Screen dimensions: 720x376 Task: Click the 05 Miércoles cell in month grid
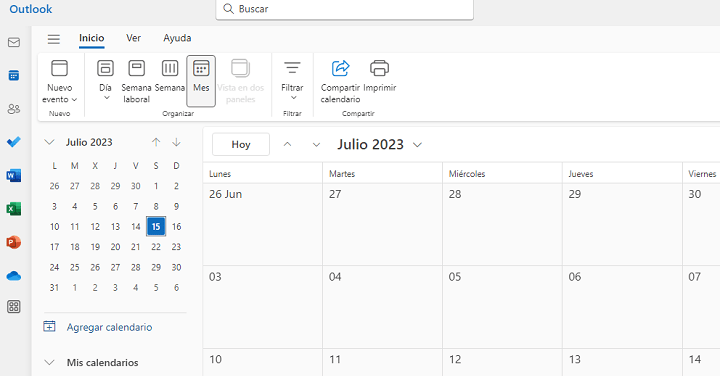coord(502,307)
